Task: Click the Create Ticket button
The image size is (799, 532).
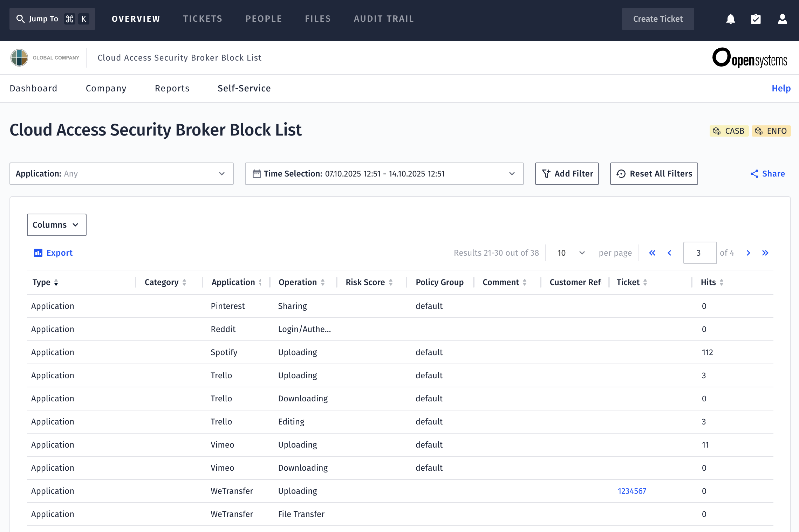Action: coord(658,19)
